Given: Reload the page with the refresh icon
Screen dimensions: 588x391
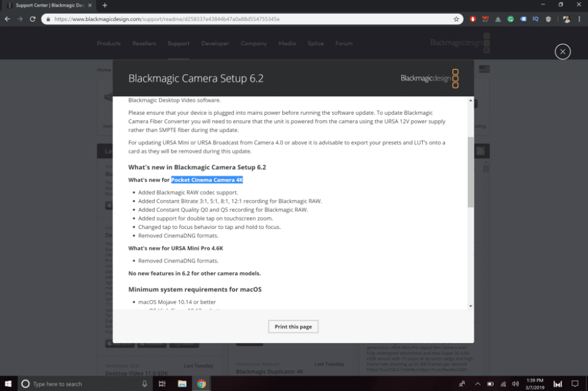Looking at the screenshot, I should tap(33, 19).
